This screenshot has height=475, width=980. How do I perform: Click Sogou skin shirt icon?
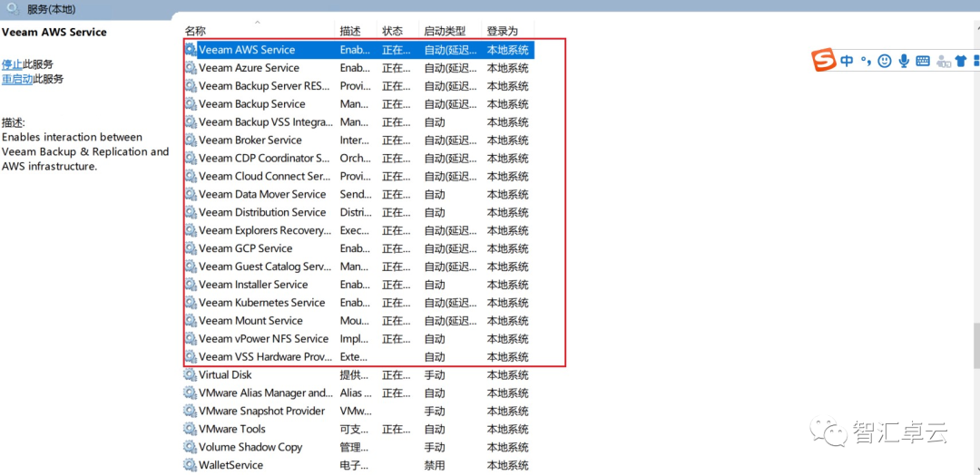pyautogui.click(x=961, y=61)
